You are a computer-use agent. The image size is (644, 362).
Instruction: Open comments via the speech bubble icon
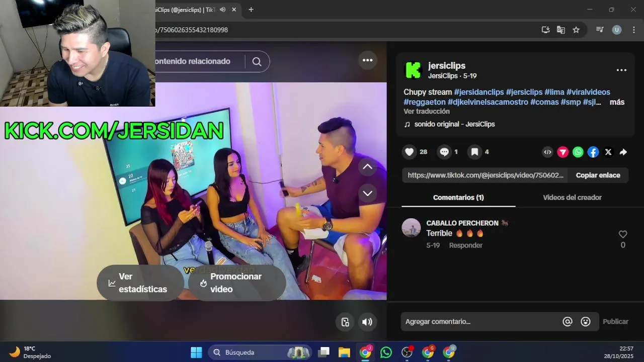point(444,152)
